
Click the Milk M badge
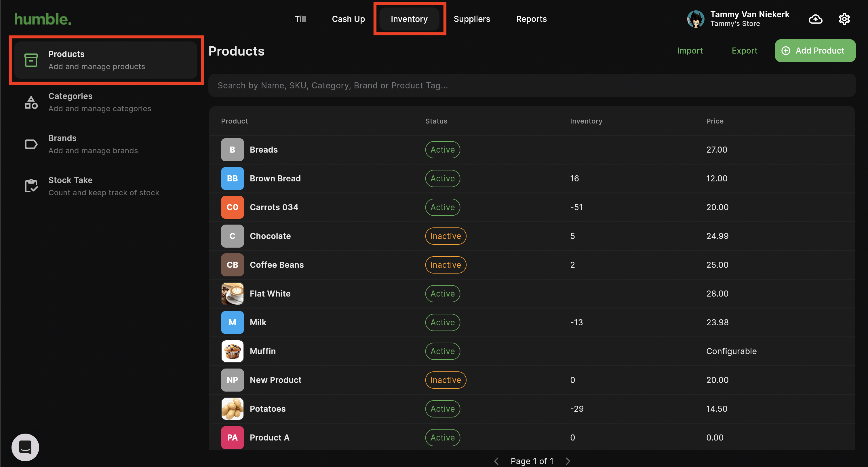click(232, 322)
